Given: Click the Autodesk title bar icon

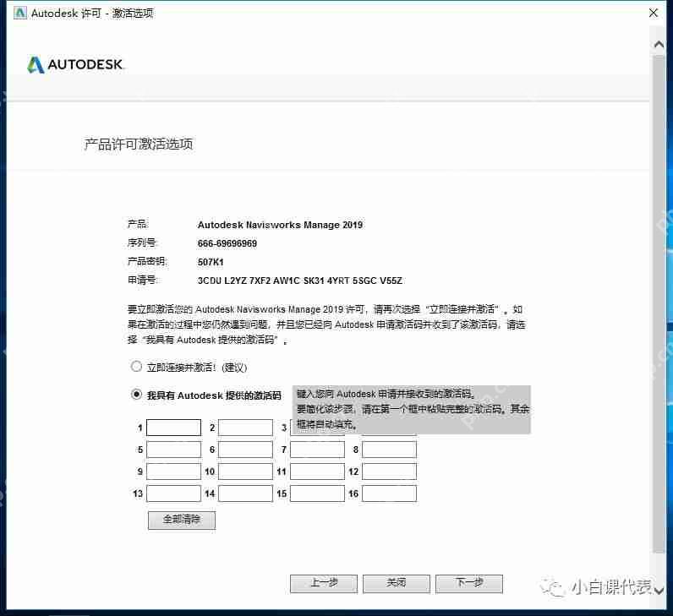Looking at the screenshot, I should tap(19, 13).
